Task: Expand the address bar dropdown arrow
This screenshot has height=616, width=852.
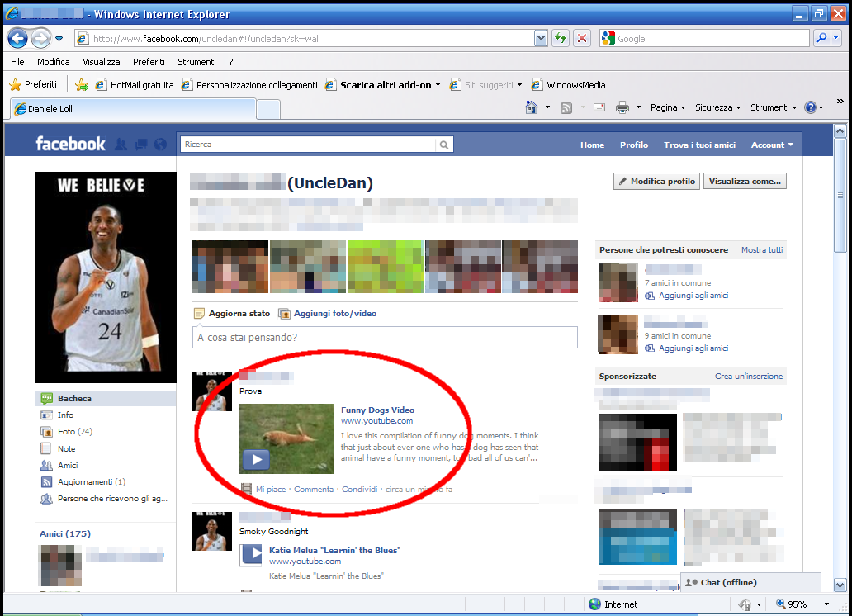Action: (541, 38)
